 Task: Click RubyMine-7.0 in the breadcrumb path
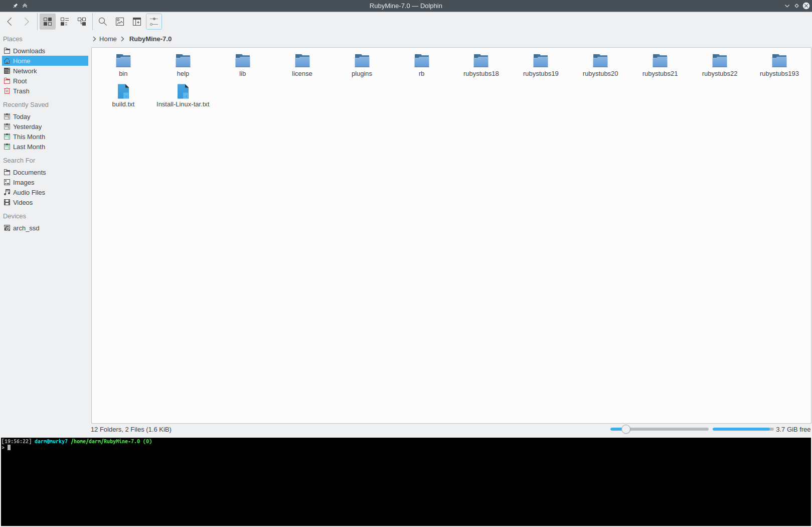(x=150, y=39)
